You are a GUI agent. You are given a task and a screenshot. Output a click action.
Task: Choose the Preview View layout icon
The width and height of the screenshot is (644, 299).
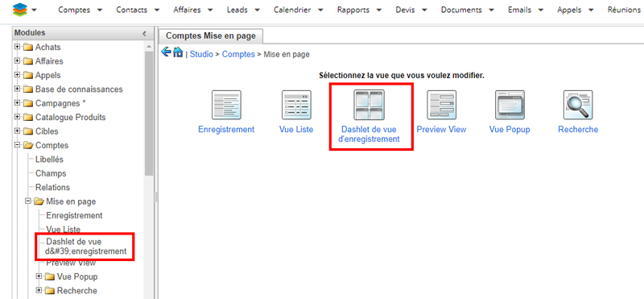[x=441, y=105]
